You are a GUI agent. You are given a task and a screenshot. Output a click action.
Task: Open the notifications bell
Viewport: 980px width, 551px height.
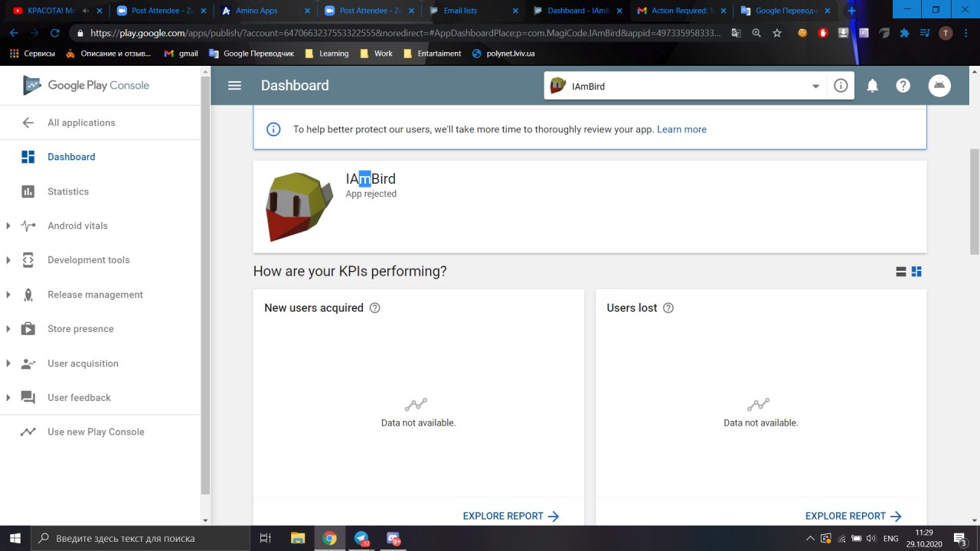pos(872,86)
